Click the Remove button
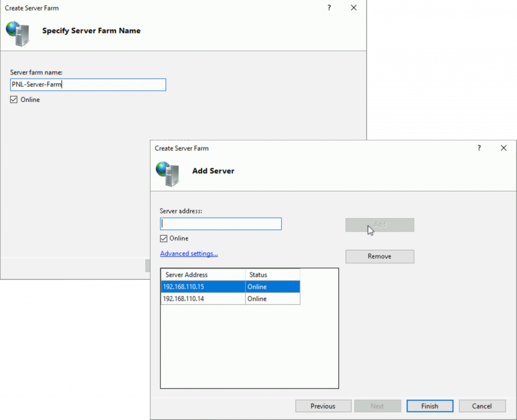Image resolution: width=517 pixels, height=420 pixels. click(379, 256)
